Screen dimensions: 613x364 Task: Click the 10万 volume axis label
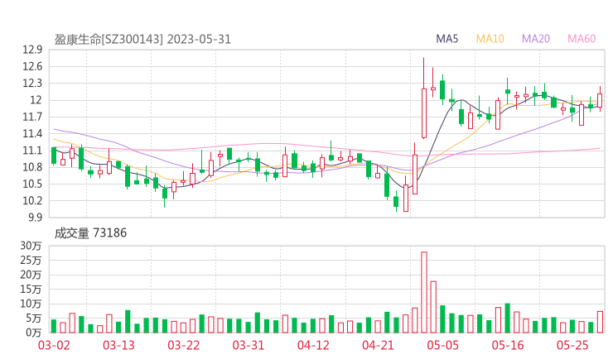[x=31, y=304]
